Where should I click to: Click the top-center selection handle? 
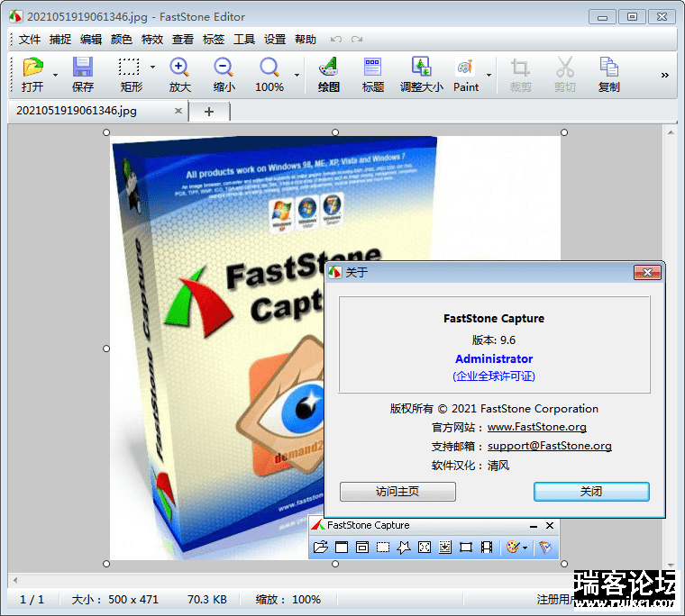[335, 132]
